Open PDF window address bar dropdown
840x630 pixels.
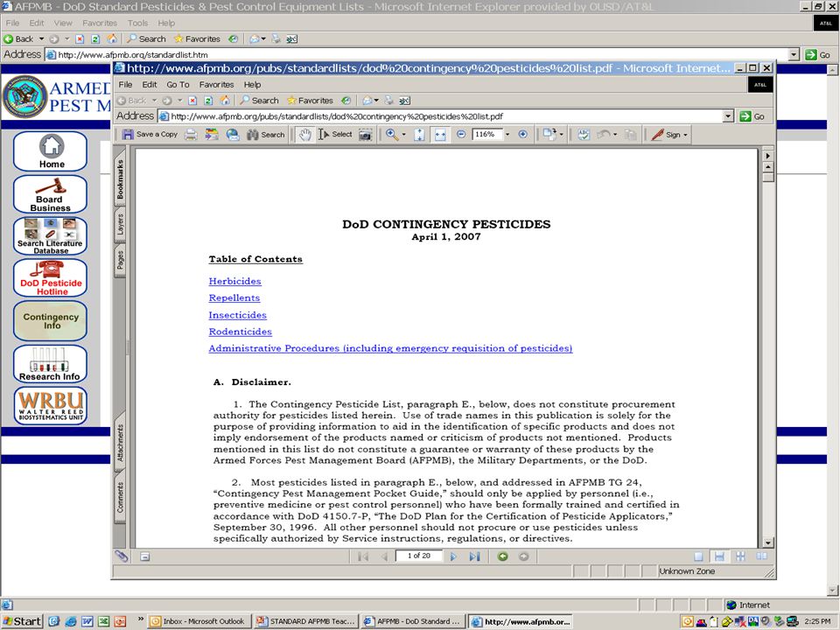[727, 116]
